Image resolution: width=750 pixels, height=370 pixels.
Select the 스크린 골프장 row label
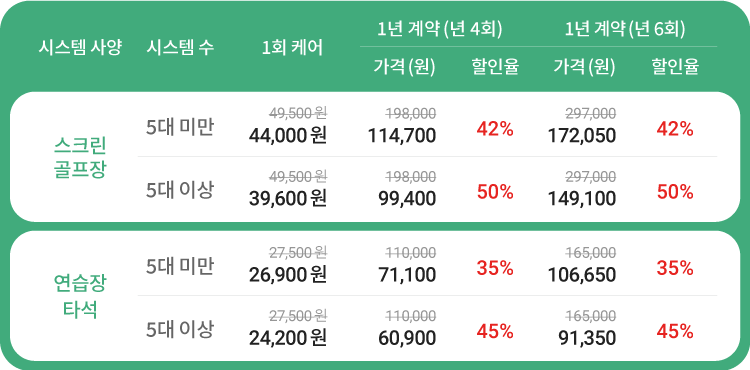tap(80, 157)
